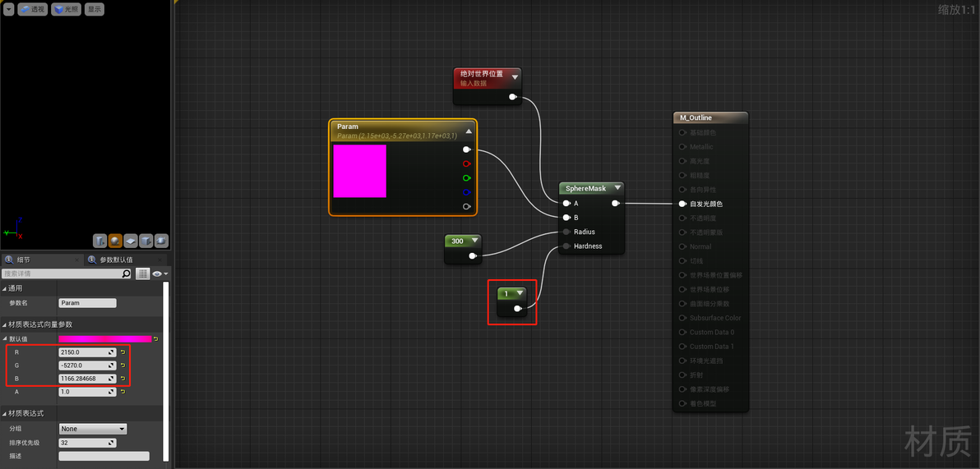Screen dimensions: 980x469
Task: Switch preview to the plane mesh icon
Action: (131, 241)
